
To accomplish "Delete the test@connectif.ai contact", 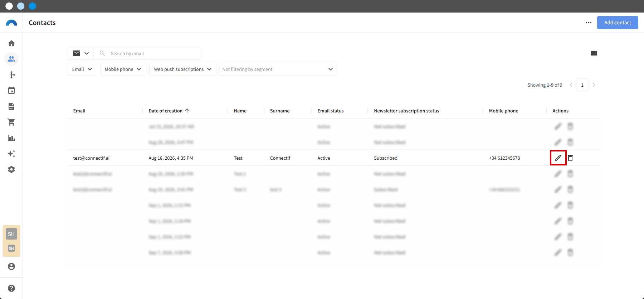I will pyautogui.click(x=570, y=158).
